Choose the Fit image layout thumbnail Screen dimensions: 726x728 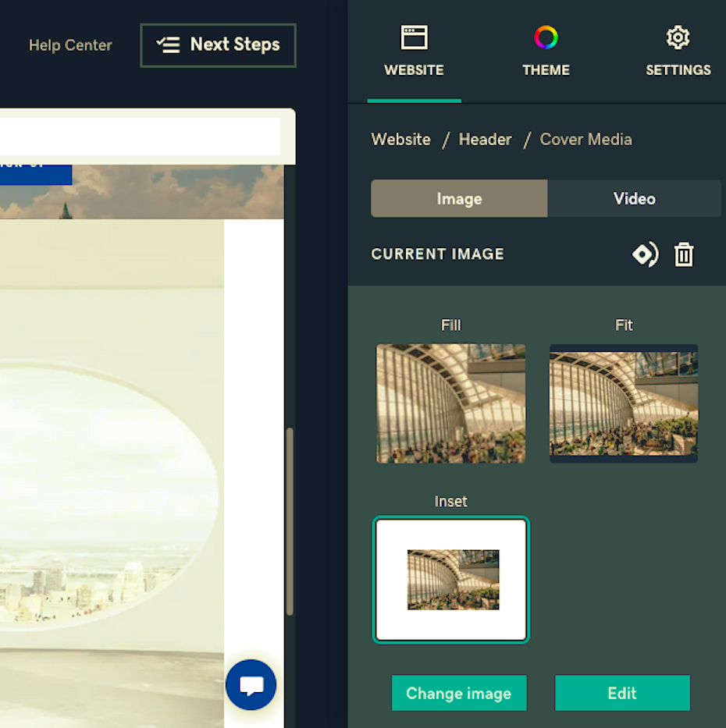click(x=624, y=403)
